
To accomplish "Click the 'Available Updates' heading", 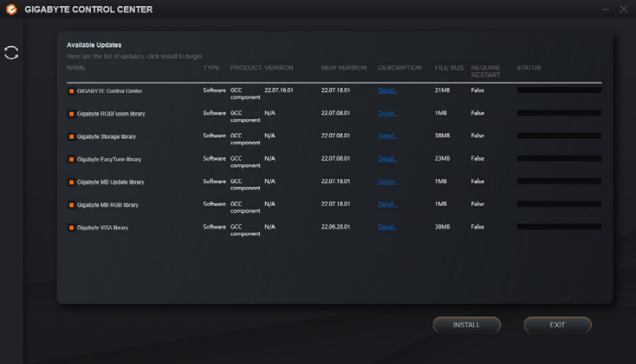I will pos(94,45).
